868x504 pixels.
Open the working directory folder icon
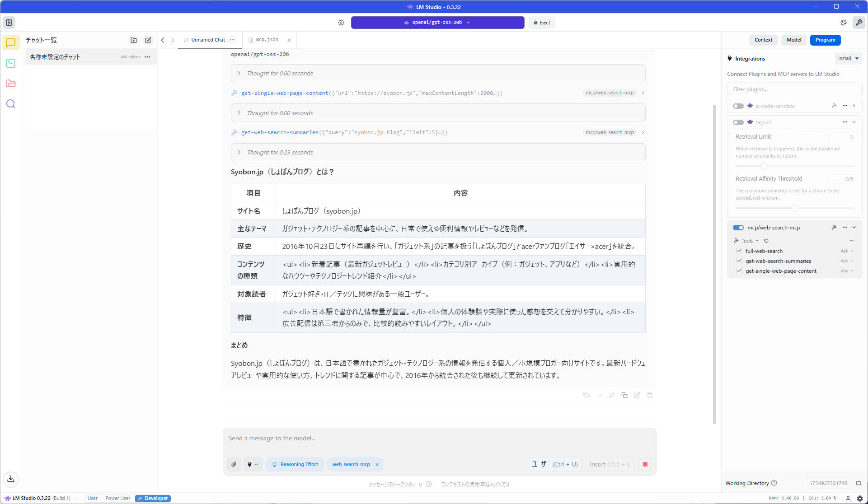[859, 483]
